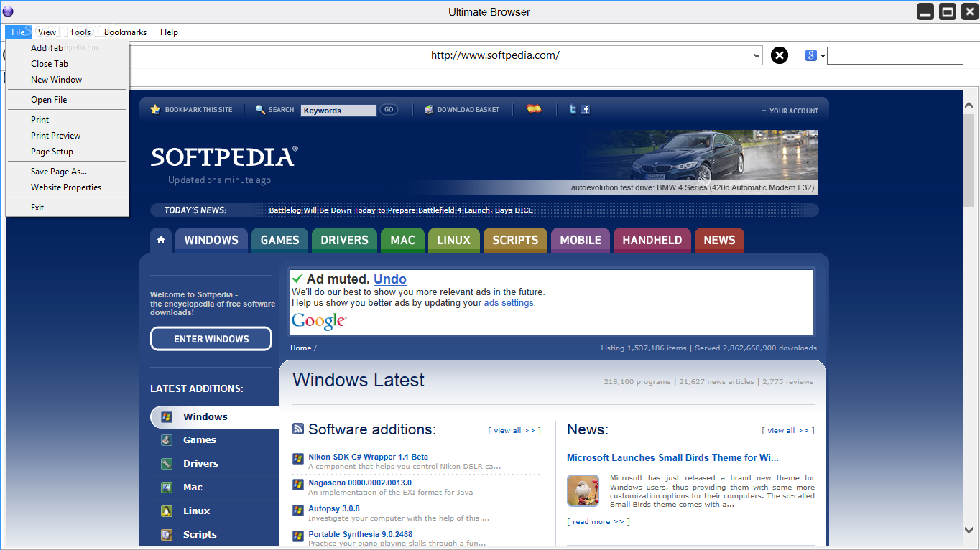Open Microsoft Launches Small Birds Theme article

pyautogui.click(x=672, y=457)
